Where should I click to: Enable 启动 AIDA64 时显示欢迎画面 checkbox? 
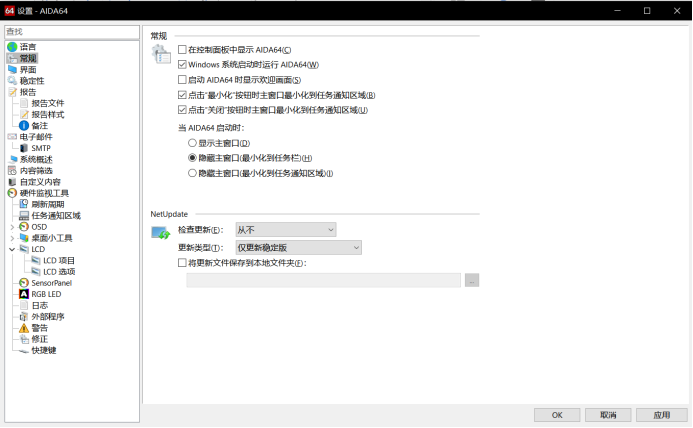(182, 80)
